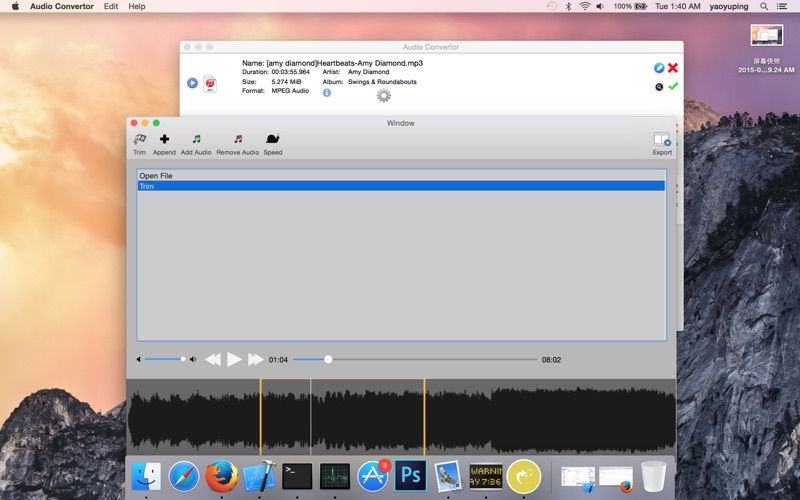The image size is (800, 500).
Task: Click the battery status indicator
Action: click(x=630, y=6)
